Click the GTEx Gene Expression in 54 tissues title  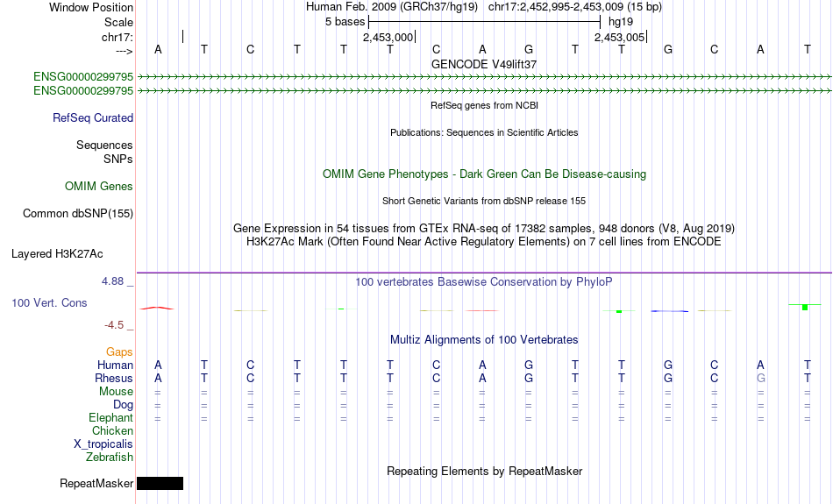[484, 229]
